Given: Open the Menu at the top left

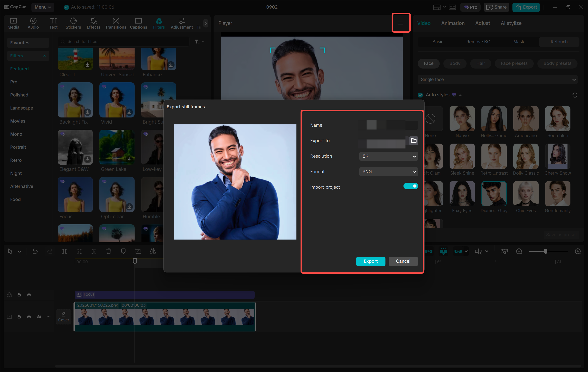Looking at the screenshot, I should (x=42, y=7).
